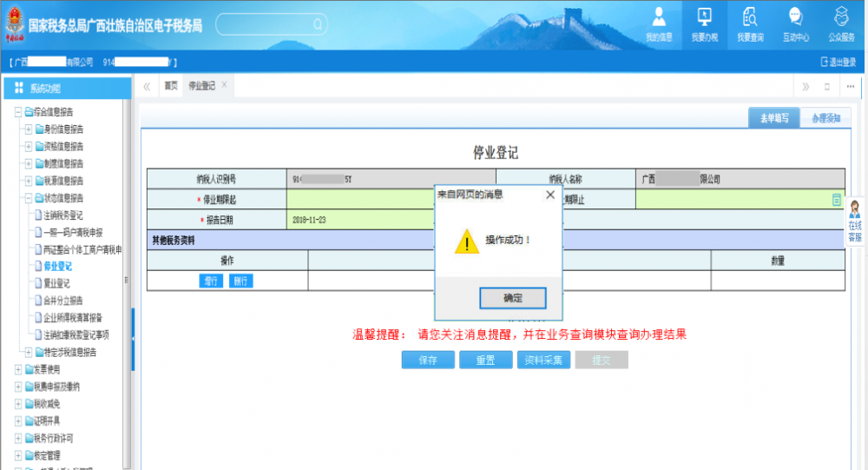Open 我的信息 in the top navigation
This screenshot has height=470, width=868.
659,24
